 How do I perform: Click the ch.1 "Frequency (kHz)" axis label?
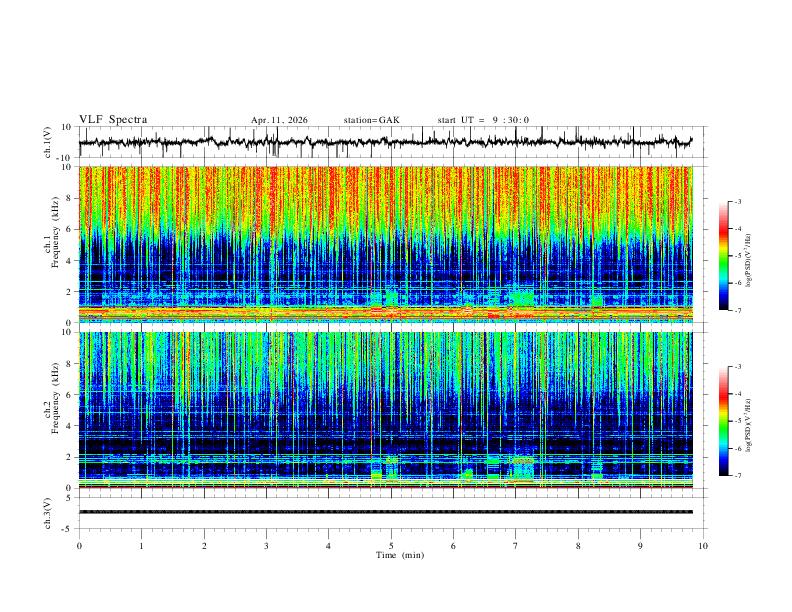click(55, 232)
